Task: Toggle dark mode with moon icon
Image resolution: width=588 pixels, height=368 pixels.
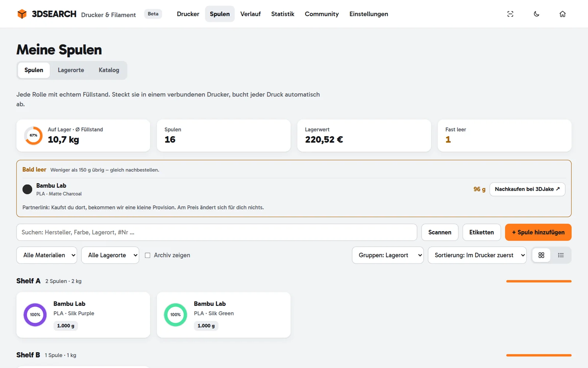Action: (x=537, y=14)
